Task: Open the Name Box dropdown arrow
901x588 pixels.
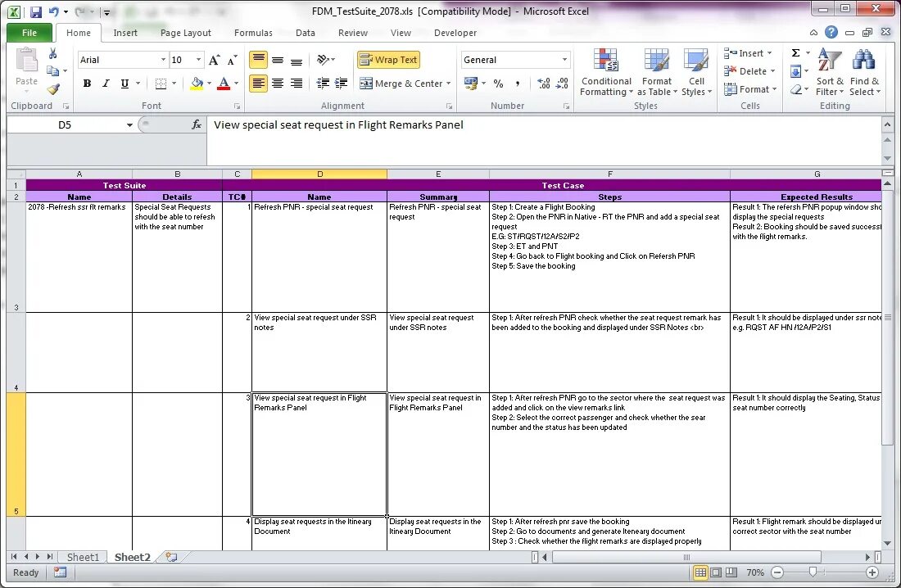Action: click(x=129, y=124)
